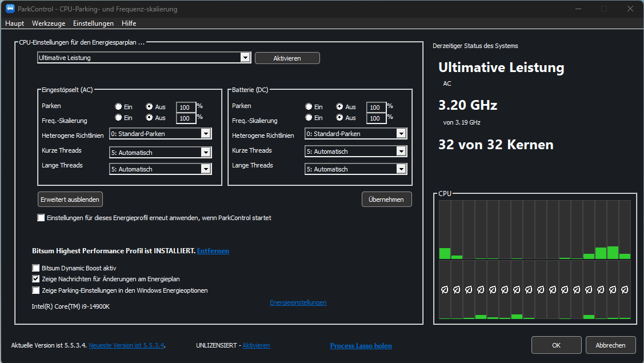The height and width of the screenshot is (363, 644).
Task: Expand AC Heterogene Richtlinien dropdown
Action: [206, 134]
